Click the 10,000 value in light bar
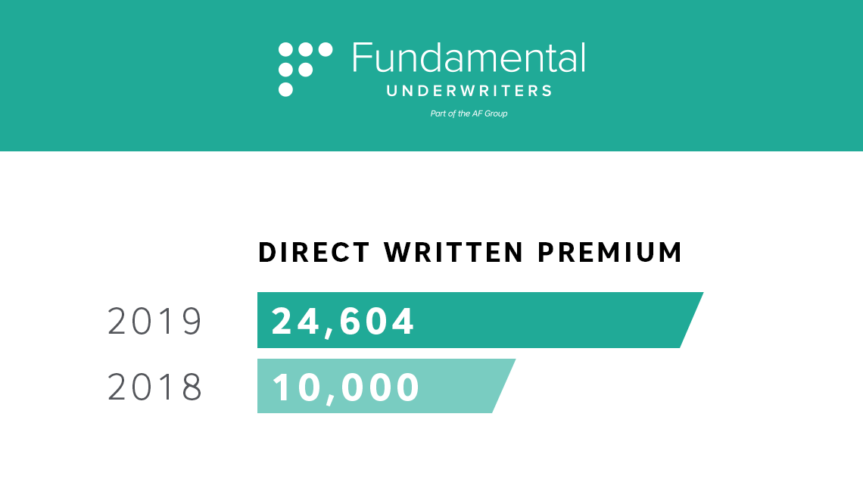863x504 pixels. [346, 387]
